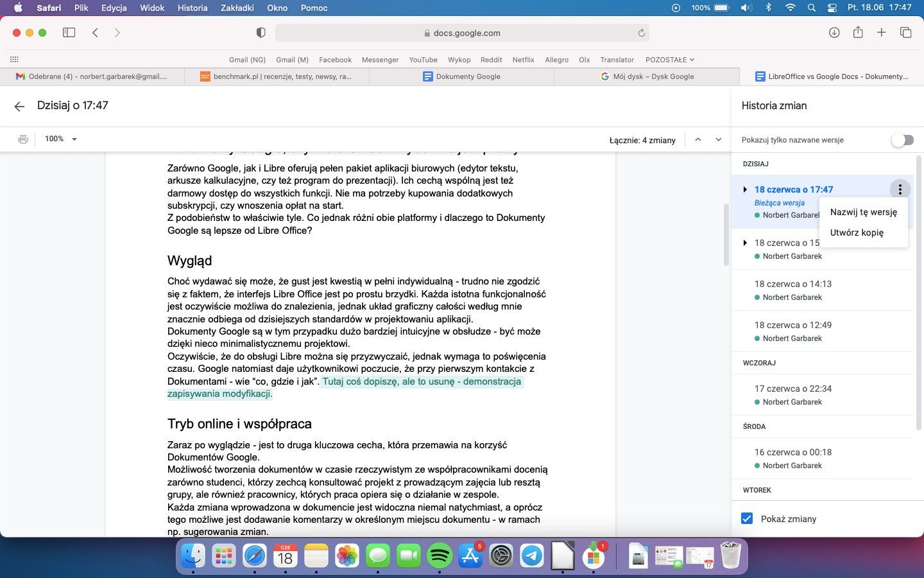Viewport: 924px width, 578px height.
Task: Open System Preferences from the Dock
Action: pos(501,556)
